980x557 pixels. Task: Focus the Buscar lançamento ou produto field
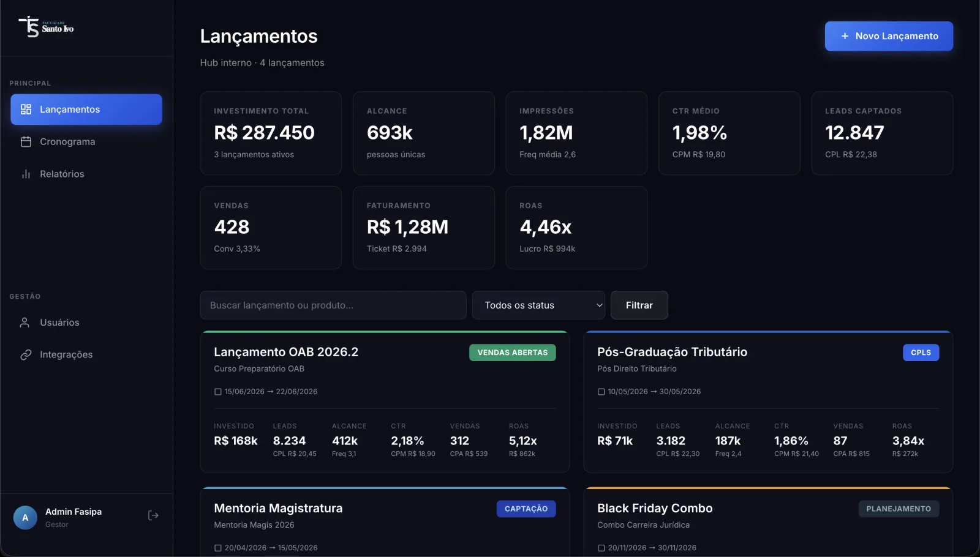coord(333,305)
